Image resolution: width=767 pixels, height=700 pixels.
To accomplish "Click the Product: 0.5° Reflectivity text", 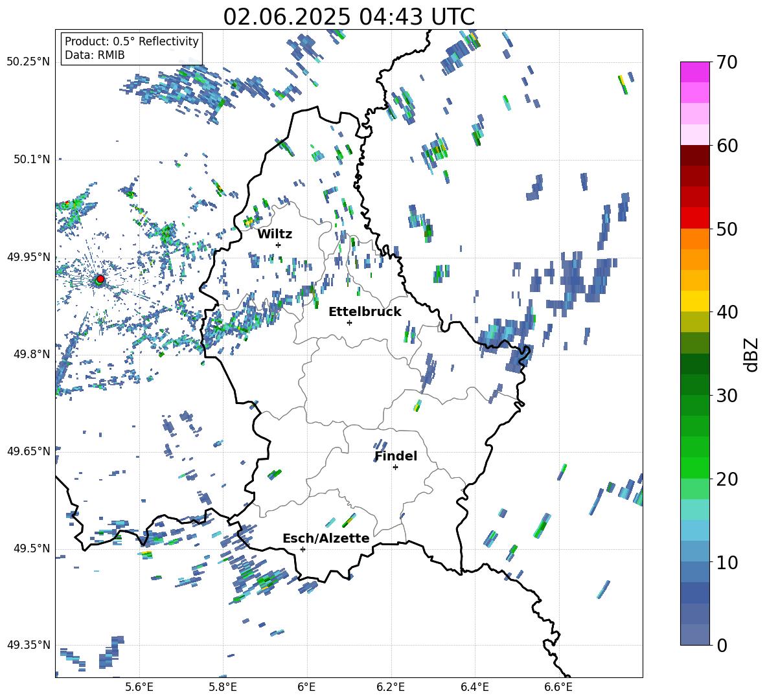I will click(132, 41).
